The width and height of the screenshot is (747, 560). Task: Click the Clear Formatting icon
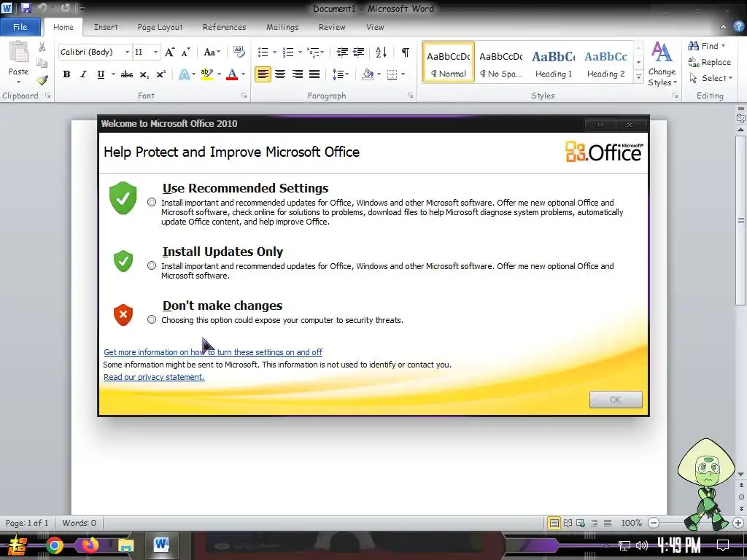(239, 52)
